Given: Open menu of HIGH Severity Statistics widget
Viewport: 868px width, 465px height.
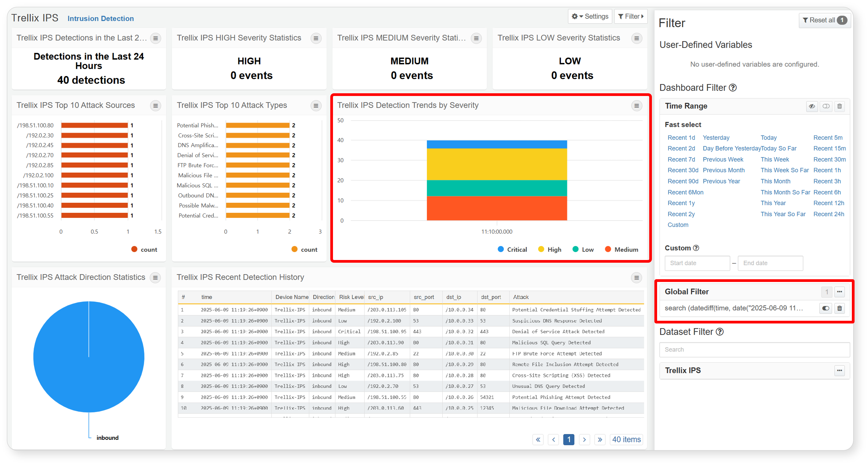Looking at the screenshot, I should coord(316,38).
